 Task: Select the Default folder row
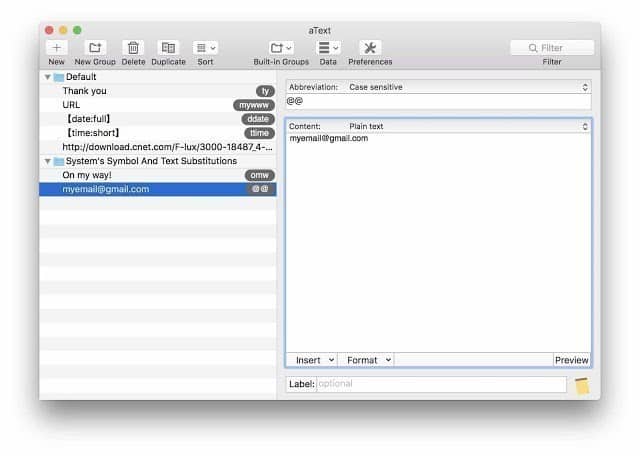click(158, 77)
